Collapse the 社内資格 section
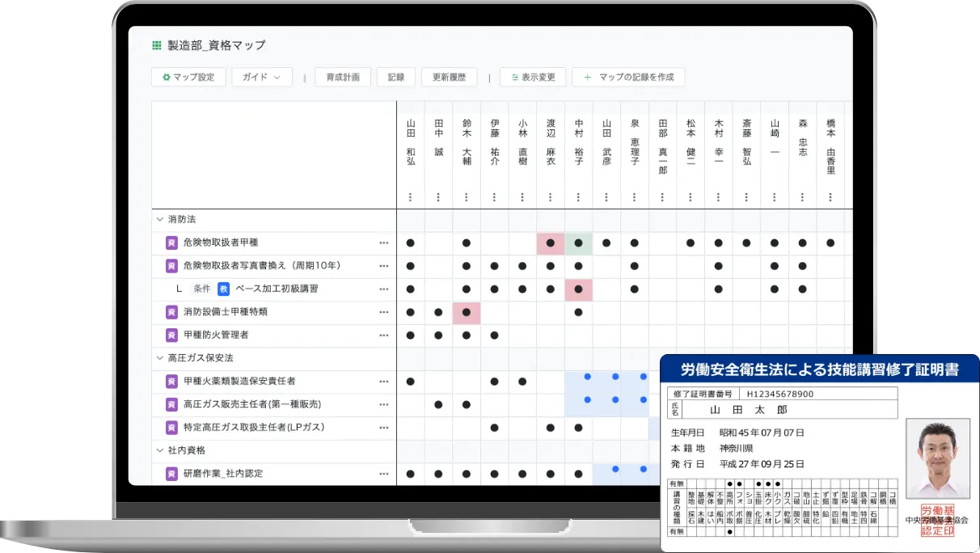 coord(158,450)
